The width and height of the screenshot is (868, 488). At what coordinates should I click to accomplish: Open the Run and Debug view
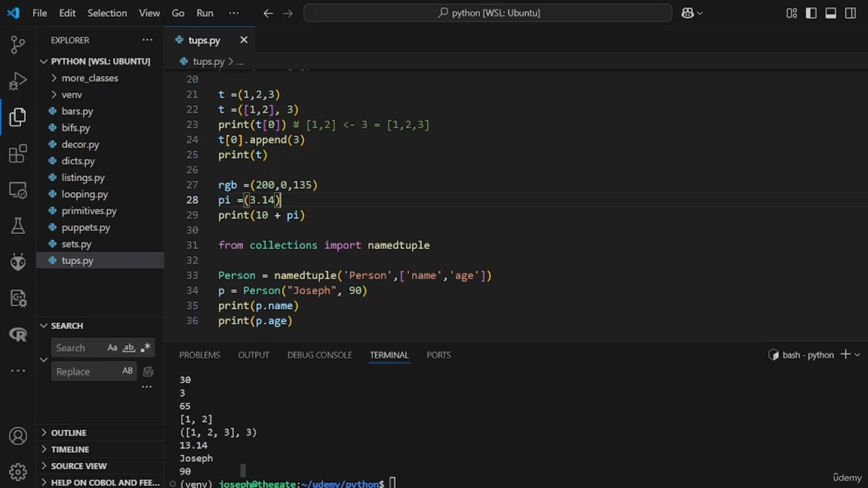(x=18, y=81)
